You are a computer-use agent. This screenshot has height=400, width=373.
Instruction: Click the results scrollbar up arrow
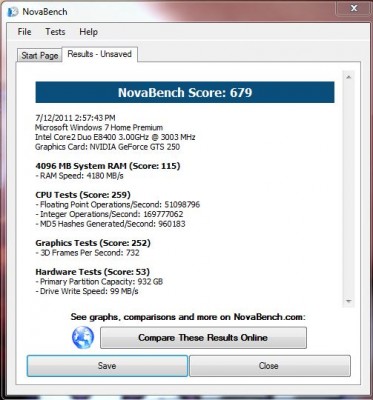coord(348,77)
